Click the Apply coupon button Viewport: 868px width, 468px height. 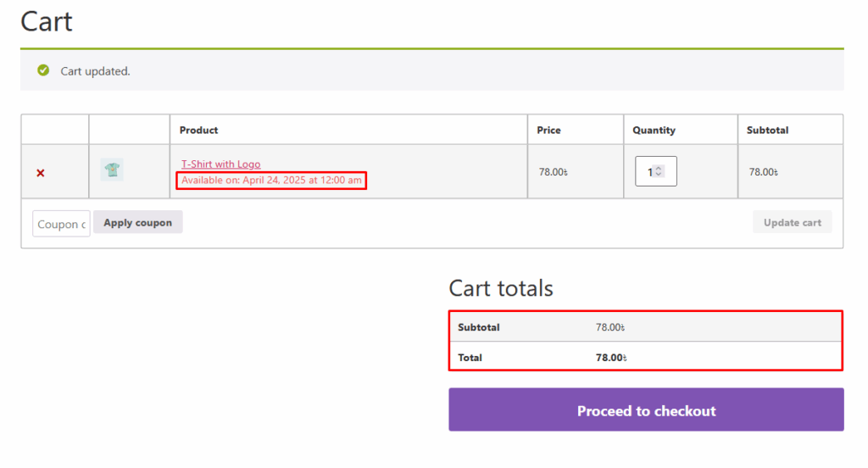pyautogui.click(x=138, y=222)
